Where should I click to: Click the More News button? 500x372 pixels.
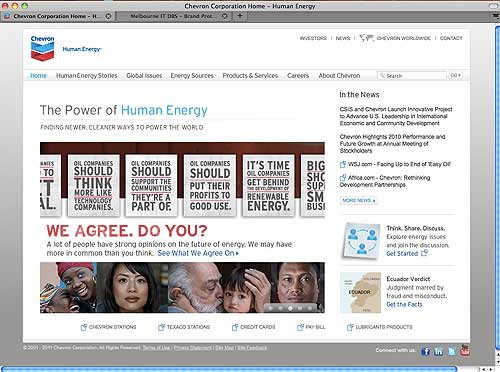pos(359,201)
